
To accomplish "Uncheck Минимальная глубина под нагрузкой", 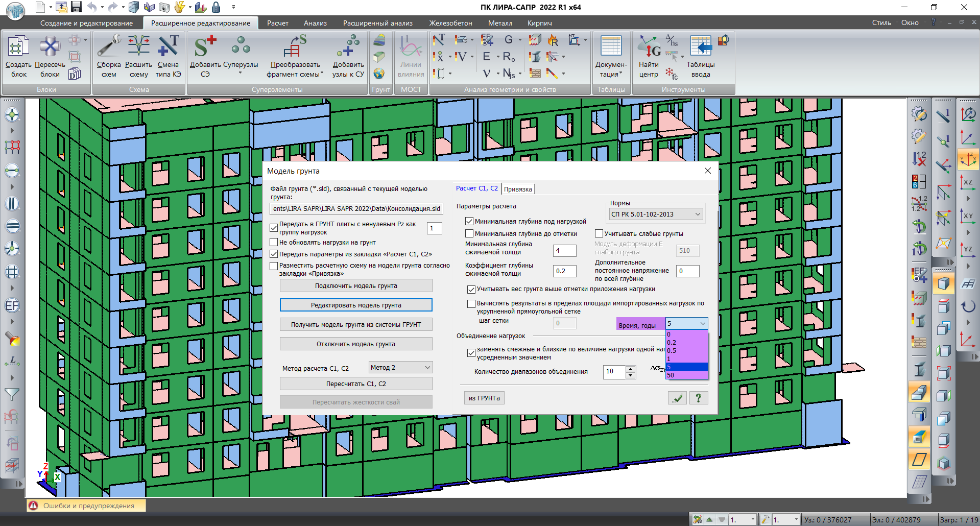I will (x=469, y=222).
